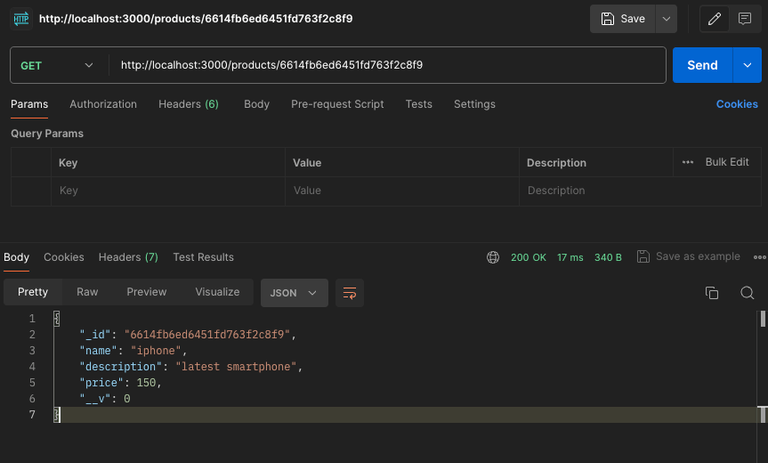Click the wrap lines icon
The width and height of the screenshot is (768, 463).
point(350,293)
